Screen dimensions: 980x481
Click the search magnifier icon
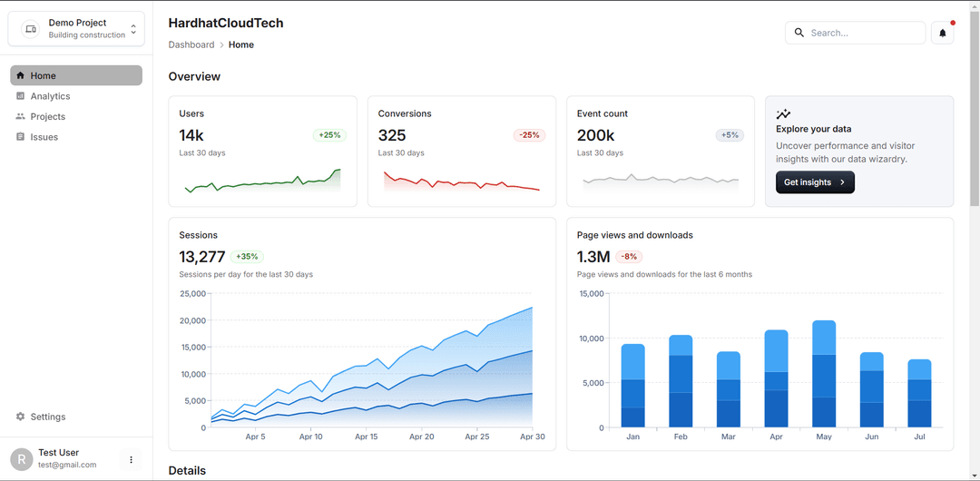pyautogui.click(x=799, y=33)
